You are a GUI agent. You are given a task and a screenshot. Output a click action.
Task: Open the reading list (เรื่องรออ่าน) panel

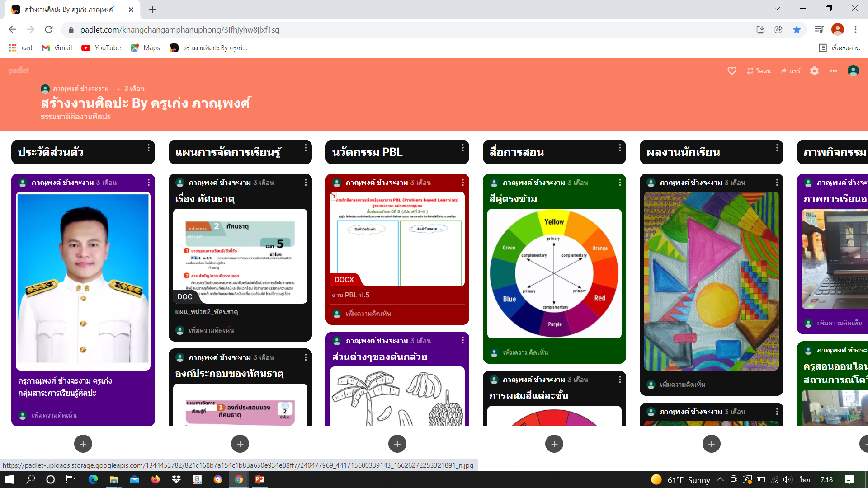(x=840, y=48)
